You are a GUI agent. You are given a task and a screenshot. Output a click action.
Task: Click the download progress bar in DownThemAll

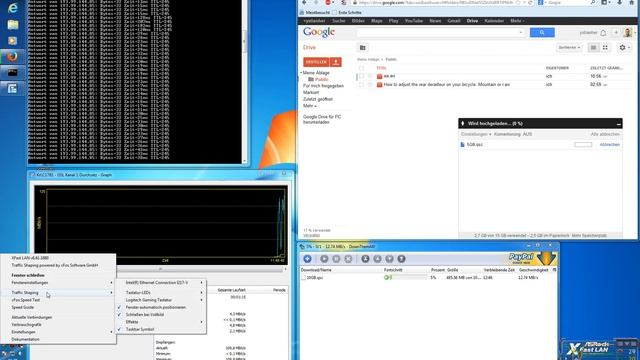coord(405,278)
